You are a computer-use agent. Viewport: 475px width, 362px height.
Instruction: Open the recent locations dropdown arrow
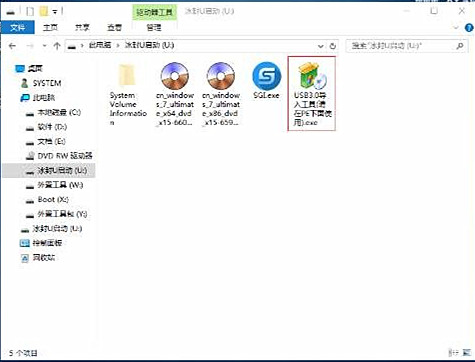[x=44, y=46]
